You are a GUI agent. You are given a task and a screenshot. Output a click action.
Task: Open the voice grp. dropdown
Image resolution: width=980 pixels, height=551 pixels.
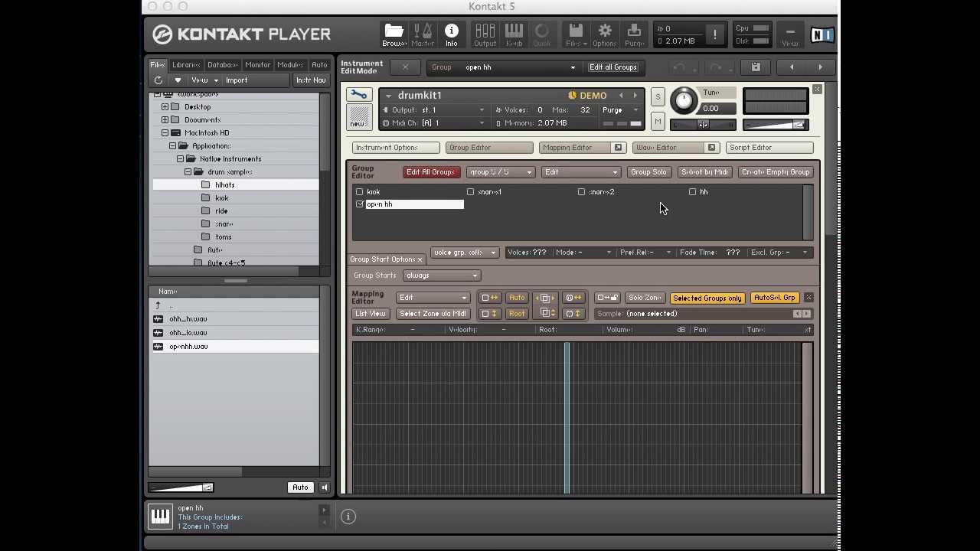pos(465,253)
